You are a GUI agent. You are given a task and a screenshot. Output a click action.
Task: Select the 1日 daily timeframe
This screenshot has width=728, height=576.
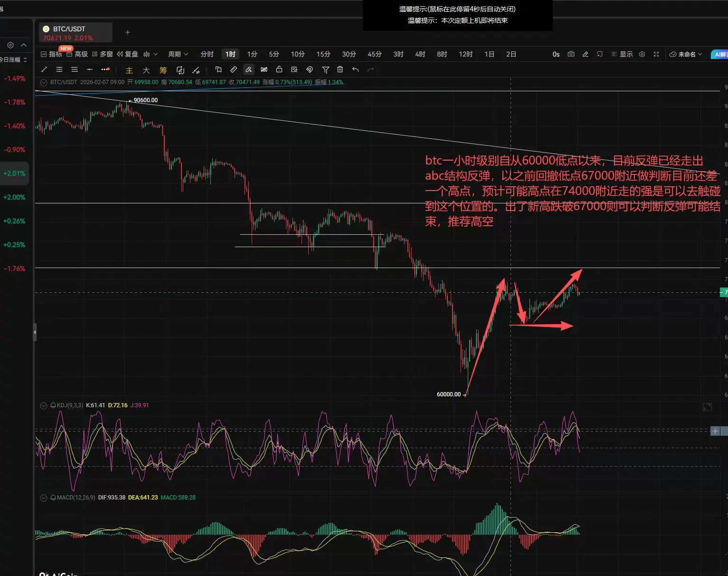pyautogui.click(x=490, y=54)
